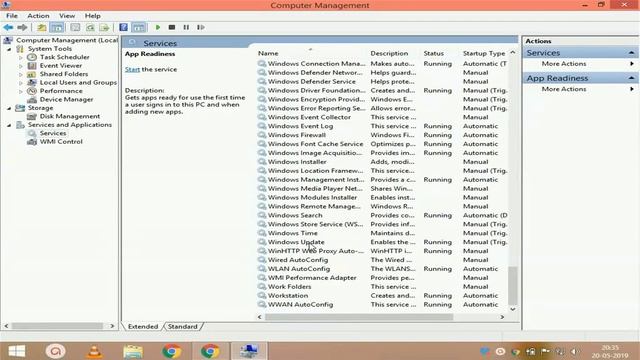640x360 pixels.
Task: Click the Refresh toolbar icon
Action: (90, 27)
